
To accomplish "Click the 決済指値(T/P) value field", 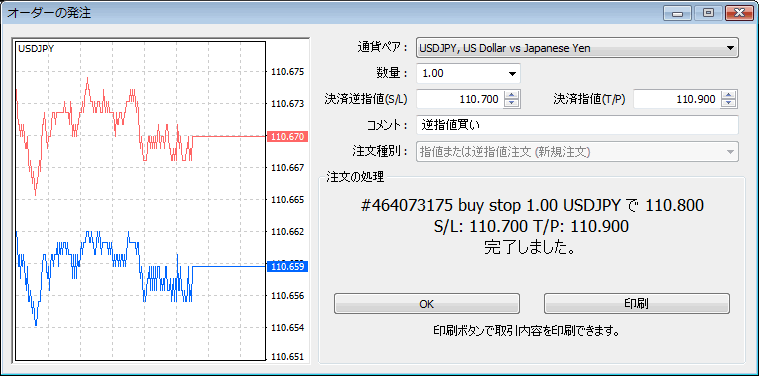I will [677, 99].
